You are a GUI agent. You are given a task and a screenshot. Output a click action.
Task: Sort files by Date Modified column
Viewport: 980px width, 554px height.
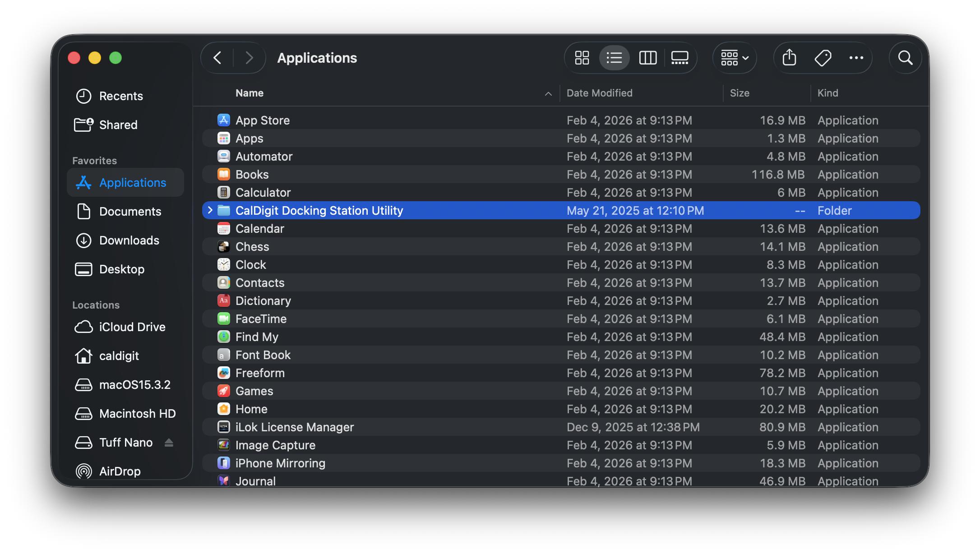pos(599,93)
